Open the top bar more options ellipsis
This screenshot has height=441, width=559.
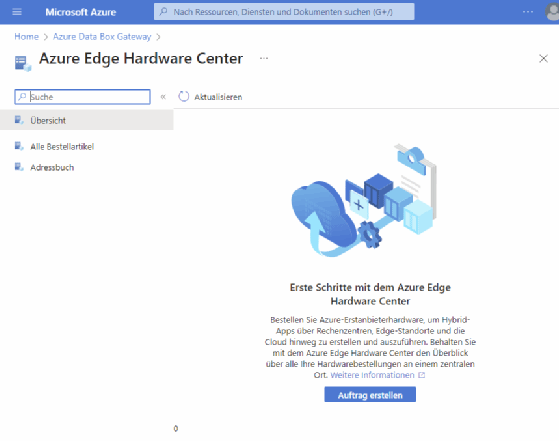pos(528,12)
